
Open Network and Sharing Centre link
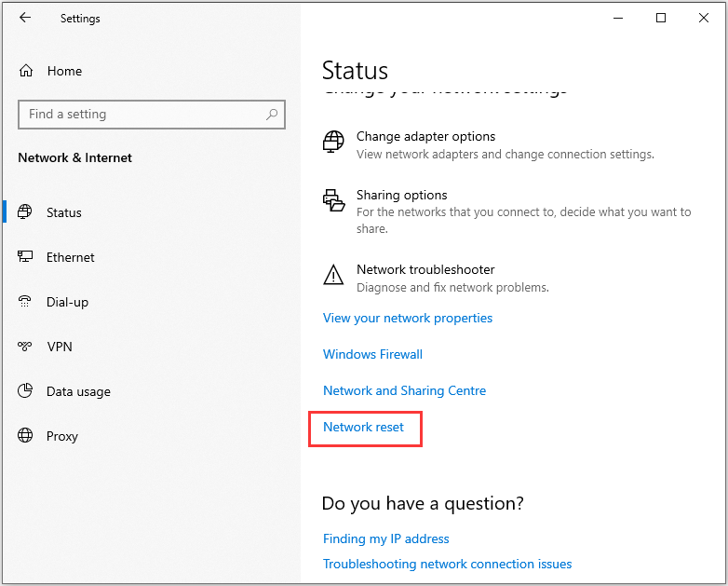pyautogui.click(x=404, y=390)
